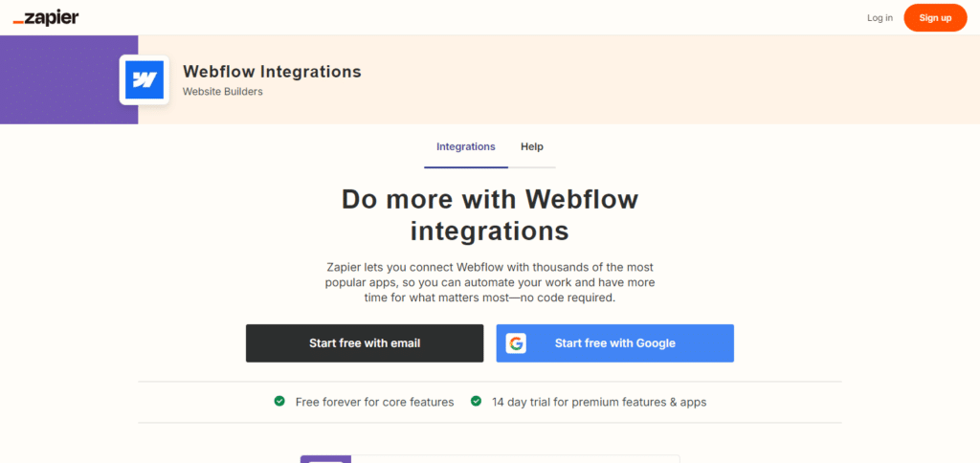Click the purple icon block at page bottom
Screen dimensions: 980x463
325,459
